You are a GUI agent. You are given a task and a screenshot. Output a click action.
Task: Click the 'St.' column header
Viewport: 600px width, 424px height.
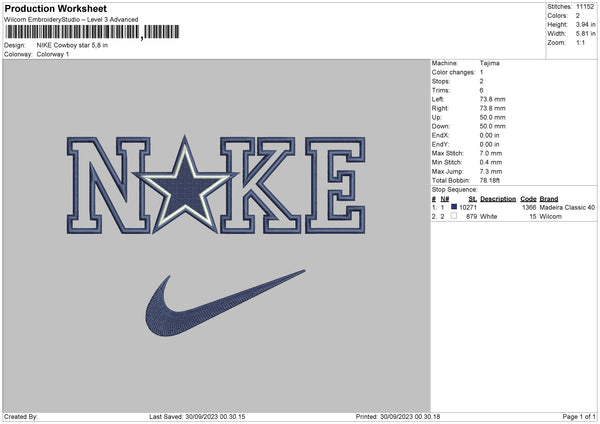click(473, 199)
